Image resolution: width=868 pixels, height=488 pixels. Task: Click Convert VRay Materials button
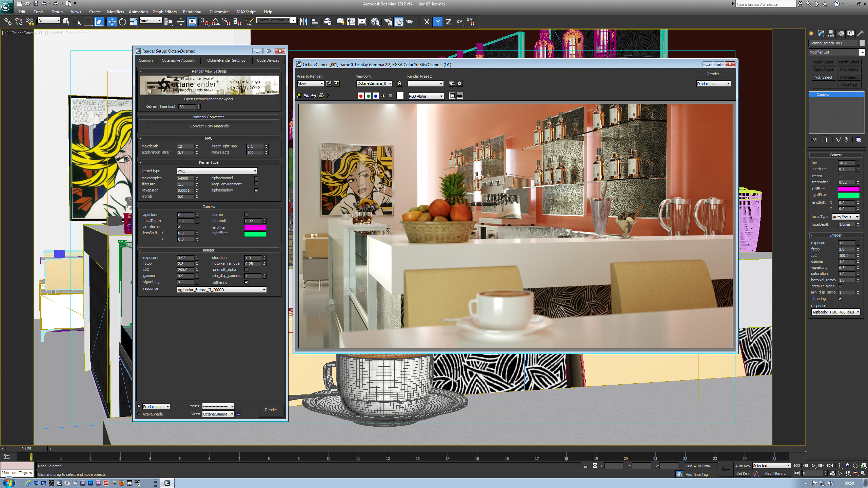point(210,126)
